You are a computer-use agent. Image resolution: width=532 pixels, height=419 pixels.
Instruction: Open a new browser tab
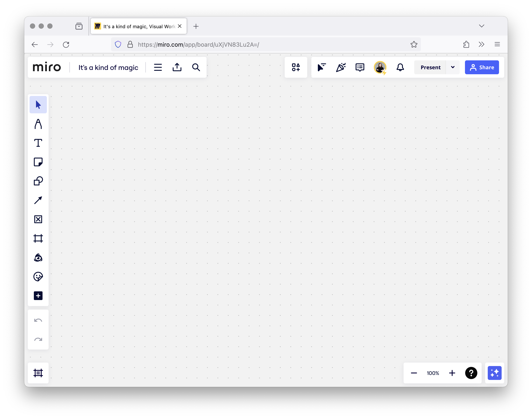point(196,26)
